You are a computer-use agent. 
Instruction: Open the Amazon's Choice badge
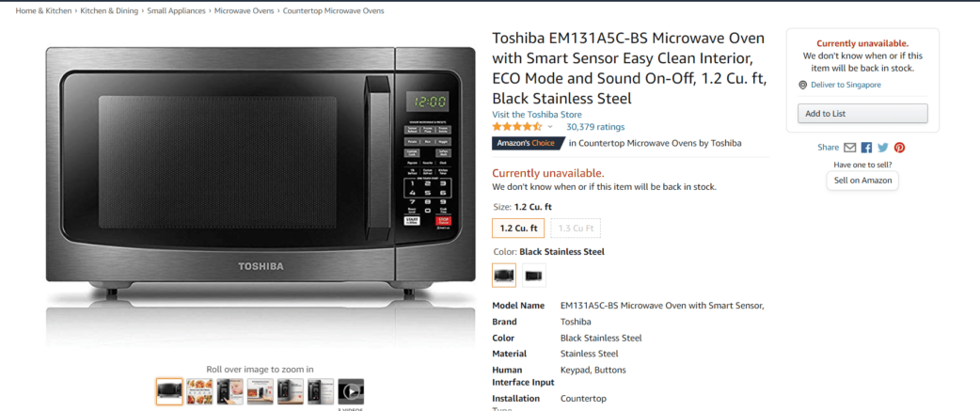(x=527, y=143)
